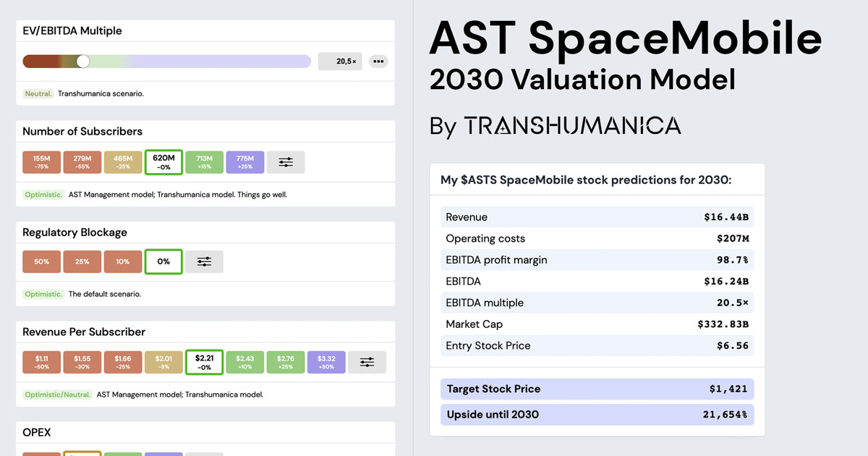Click the EBITDA multiple value 20.5×

click(733, 303)
